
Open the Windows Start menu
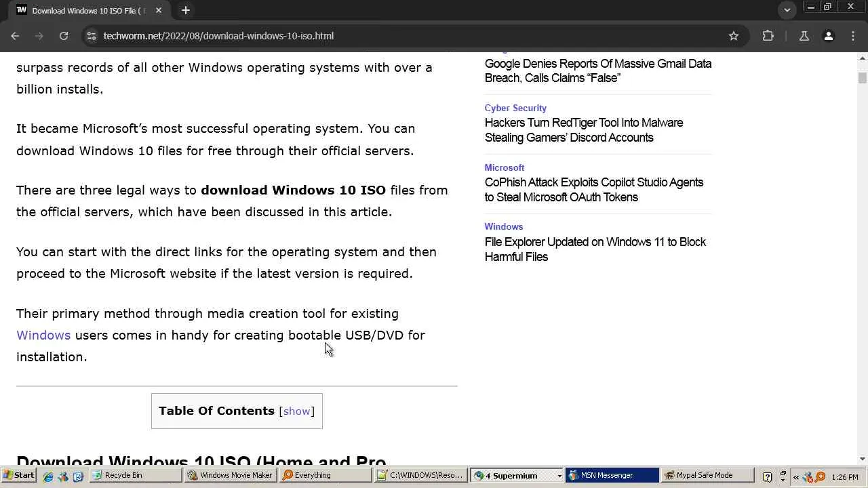click(18, 475)
